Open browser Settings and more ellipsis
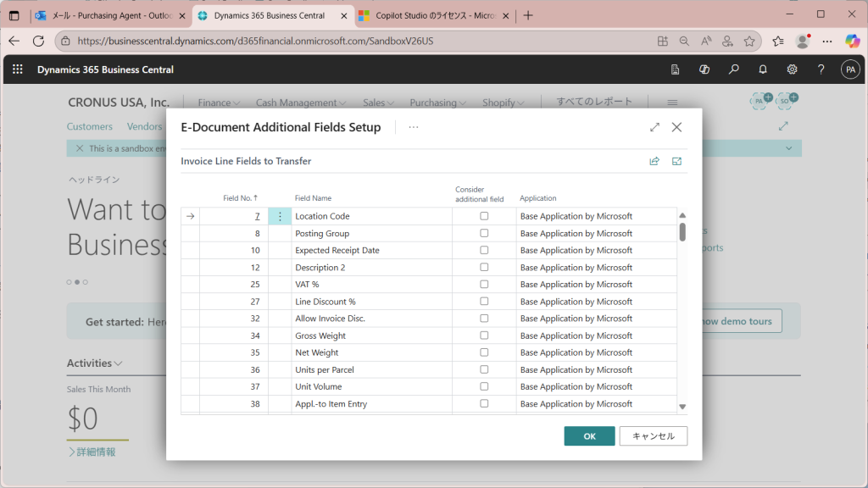Image resolution: width=868 pixels, height=488 pixels. click(x=827, y=41)
